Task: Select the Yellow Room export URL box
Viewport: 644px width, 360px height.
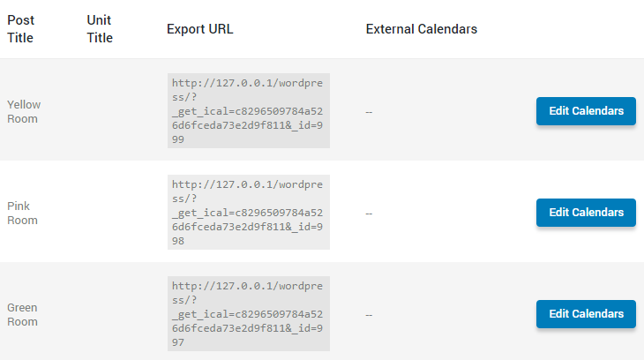Action: click(x=249, y=110)
